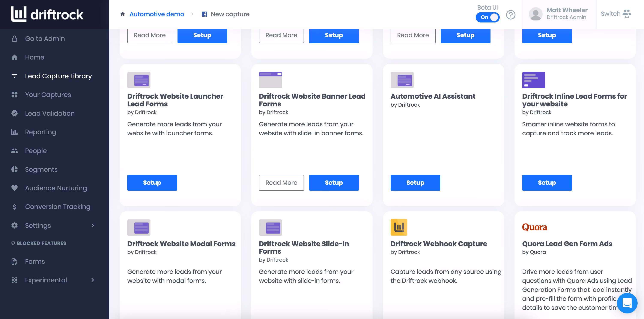Click the Website Banner Lead Forms card icon

pyautogui.click(x=271, y=80)
